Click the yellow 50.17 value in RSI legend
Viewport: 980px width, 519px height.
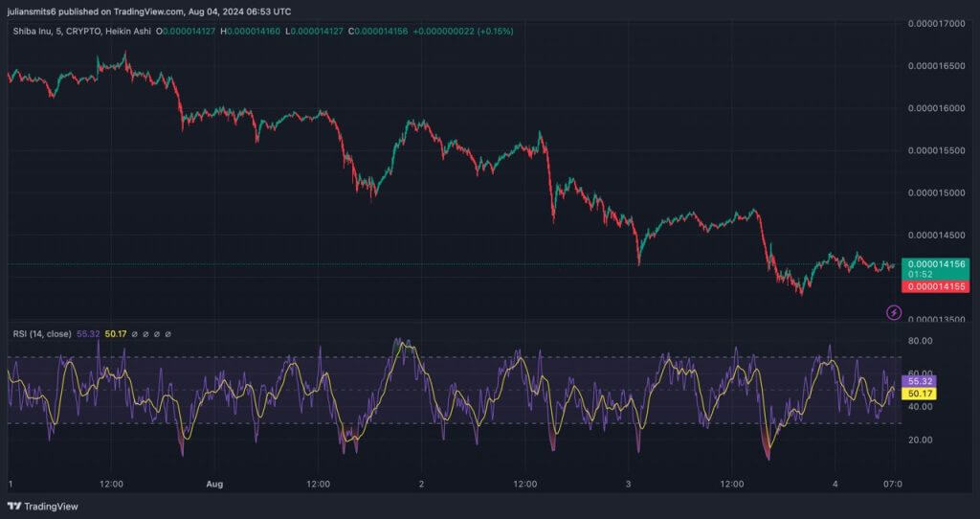coord(116,334)
